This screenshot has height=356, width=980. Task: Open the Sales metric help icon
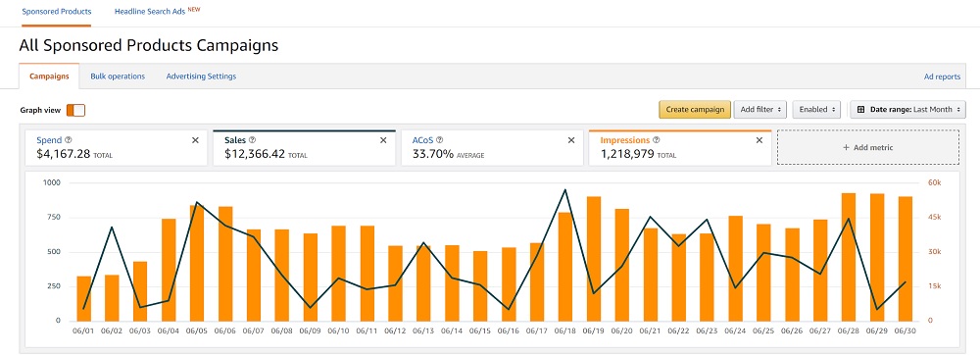coord(252,140)
